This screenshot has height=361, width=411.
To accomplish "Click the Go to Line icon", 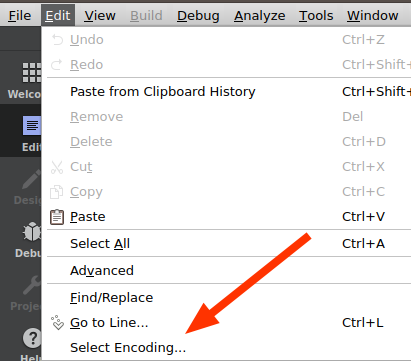I will point(57,323).
